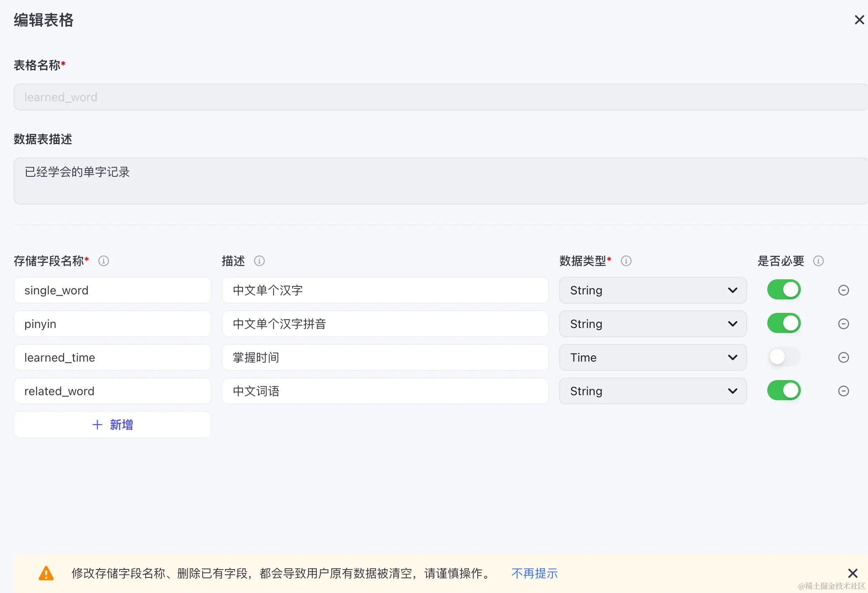Remove the single_word field row
This screenshot has height=593, width=868.
coord(844,290)
